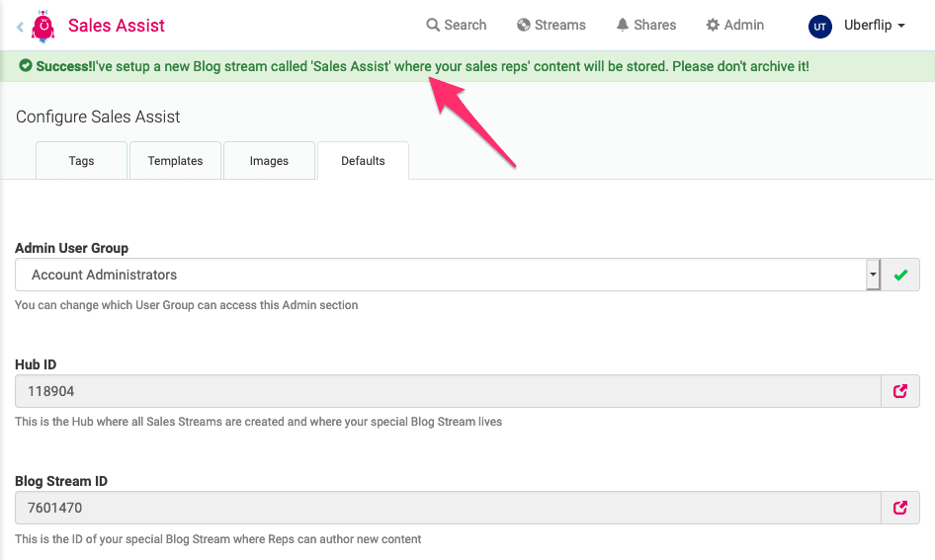Image resolution: width=935 pixels, height=560 pixels.
Task: Click the Hub ID field
Action: 448,391
